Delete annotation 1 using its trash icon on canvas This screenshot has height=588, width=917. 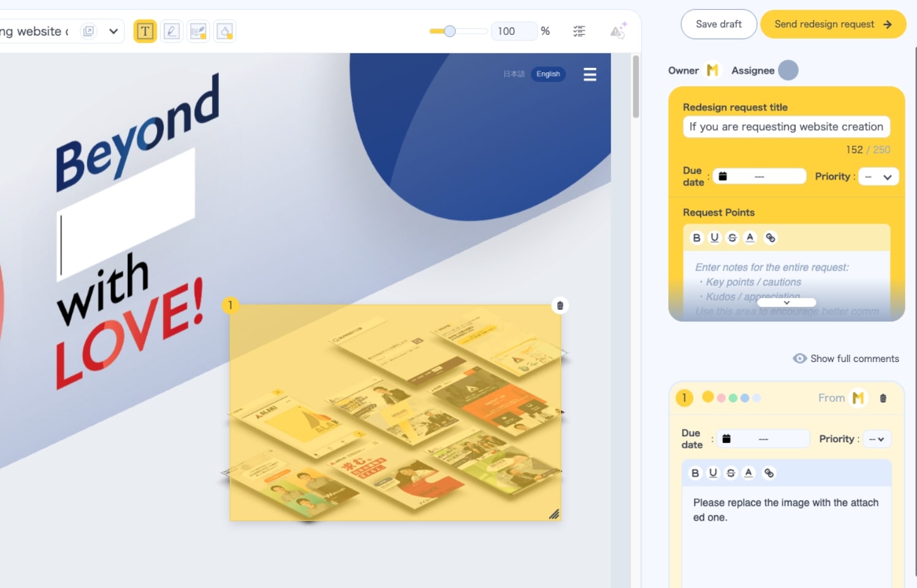point(560,305)
